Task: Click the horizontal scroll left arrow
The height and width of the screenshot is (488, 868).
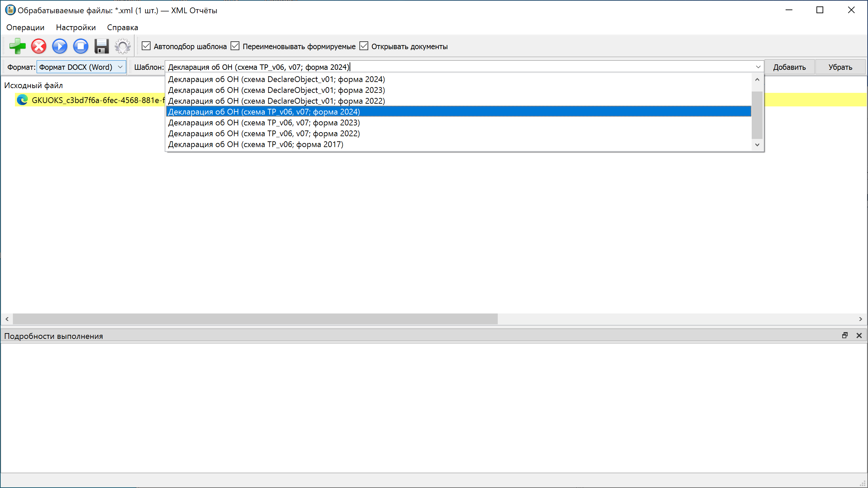Action: (x=7, y=319)
